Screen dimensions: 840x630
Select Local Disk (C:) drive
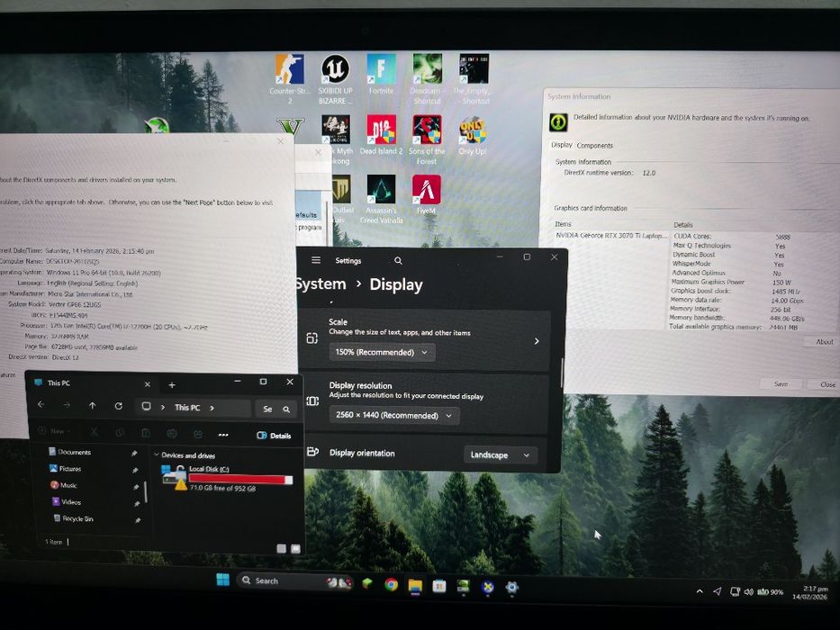[227, 477]
